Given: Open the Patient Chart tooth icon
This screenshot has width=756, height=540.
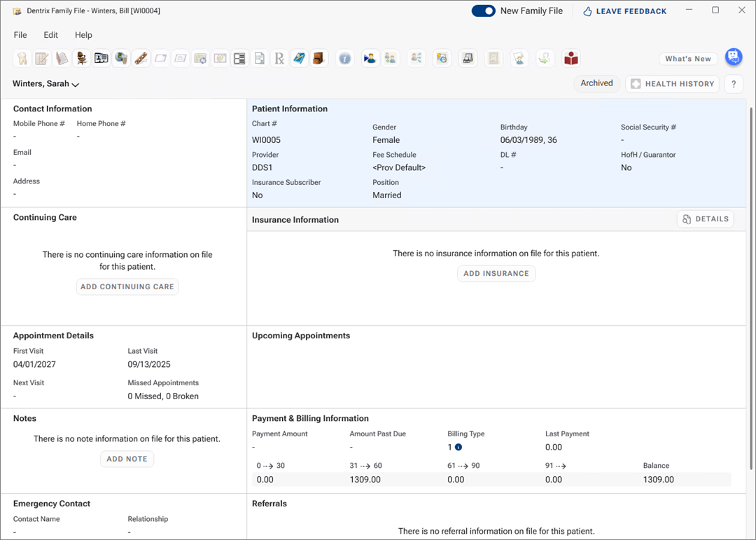Looking at the screenshot, I should (22, 59).
